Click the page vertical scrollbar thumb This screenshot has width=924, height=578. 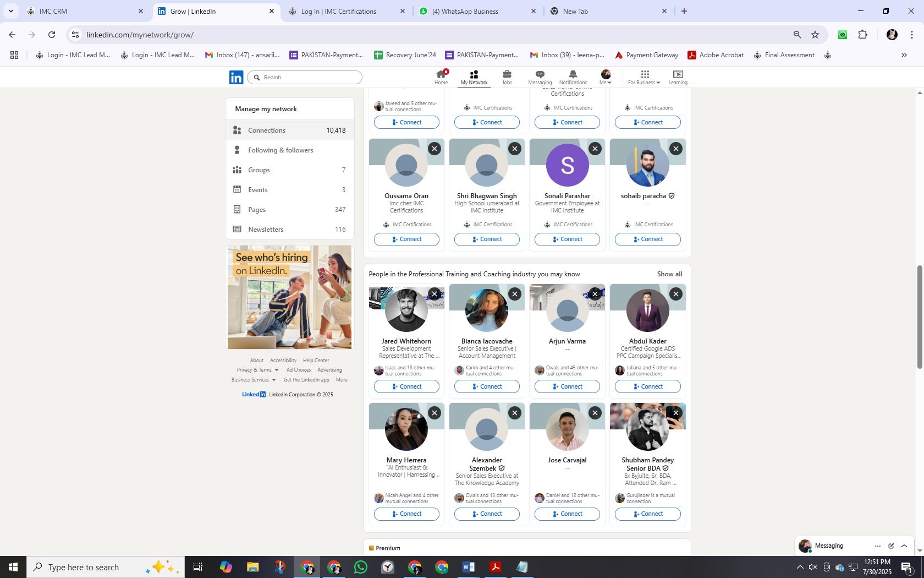pos(919,317)
